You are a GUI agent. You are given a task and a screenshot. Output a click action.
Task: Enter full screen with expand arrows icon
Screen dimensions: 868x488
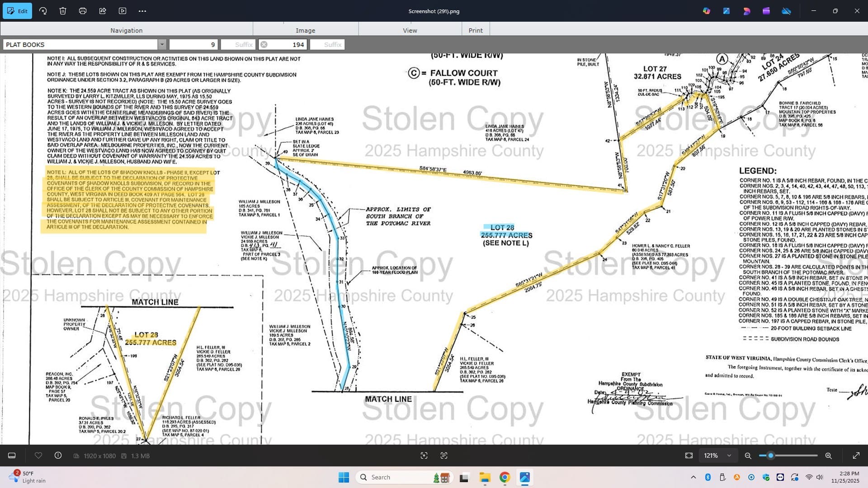[856, 455]
